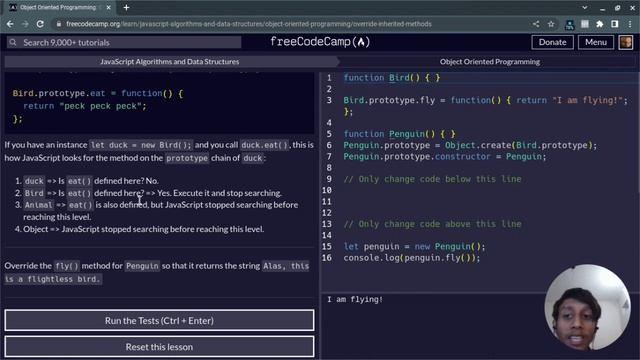Open the freeCodeCamp logo home link
Image resolution: width=640 pixels, height=360 pixels.
coord(320,42)
